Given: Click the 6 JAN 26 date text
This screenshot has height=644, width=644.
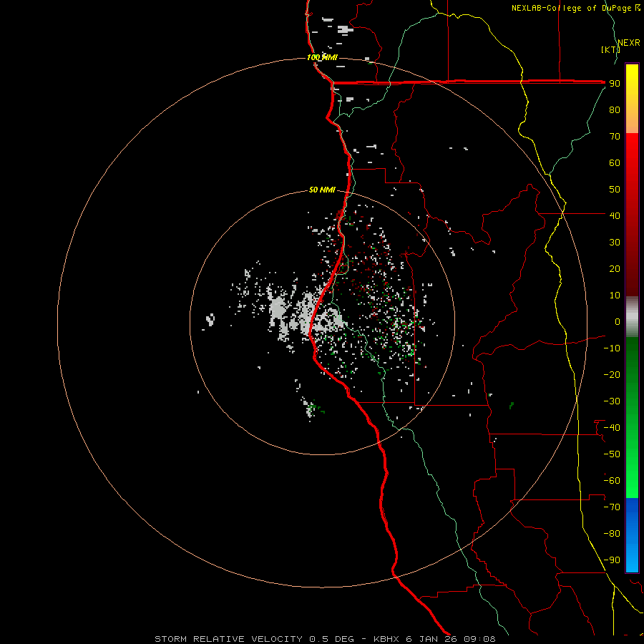Looking at the screenshot, I should click(x=431, y=639).
